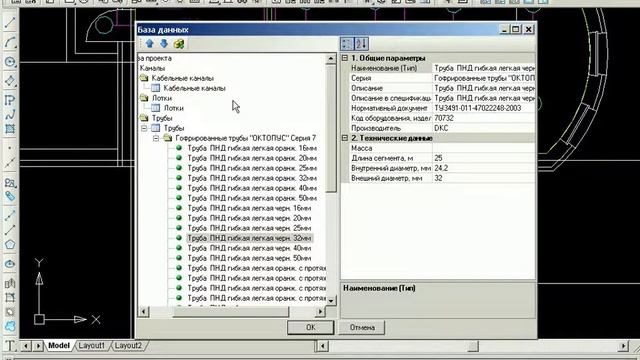Select the Circle drawing tool

coord(10,62)
